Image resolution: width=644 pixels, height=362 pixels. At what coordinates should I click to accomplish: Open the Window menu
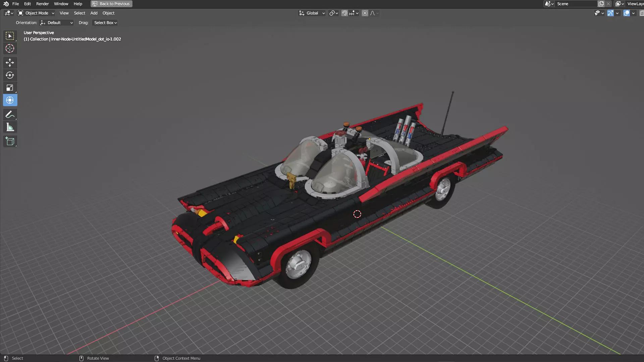tap(61, 4)
